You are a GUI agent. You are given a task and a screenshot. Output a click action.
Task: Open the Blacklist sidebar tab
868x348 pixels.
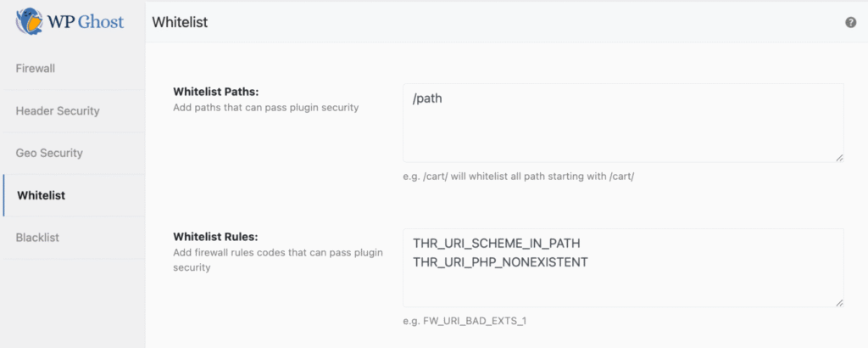pos(37,238)
